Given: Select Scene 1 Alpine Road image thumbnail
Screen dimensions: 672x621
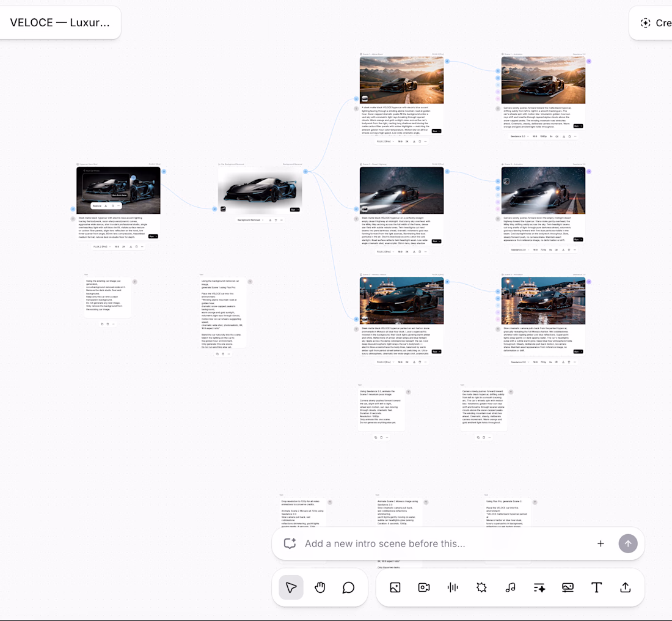Looking at the screenshot, I should pos(401,80).
